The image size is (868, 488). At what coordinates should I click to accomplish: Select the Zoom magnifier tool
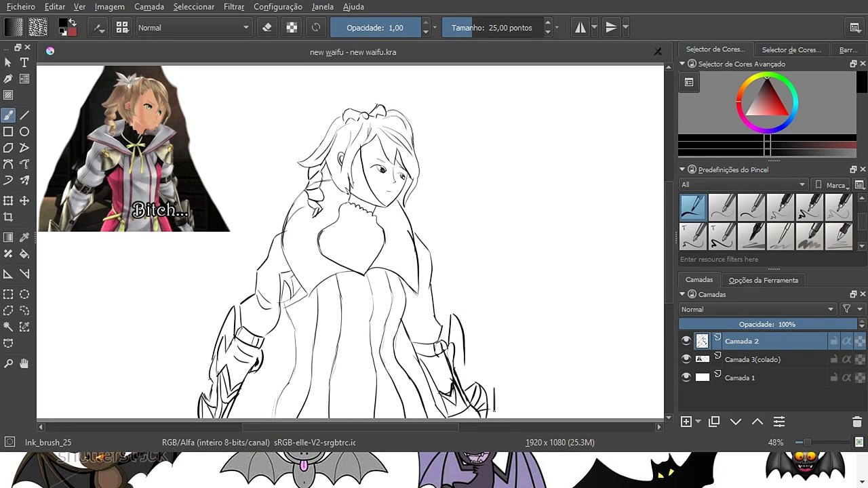click(8, 363)
